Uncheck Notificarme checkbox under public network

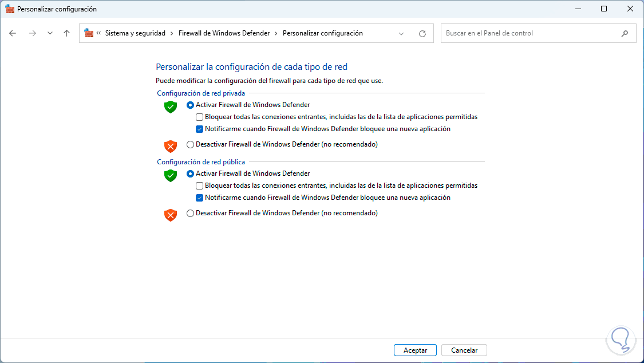199,198
